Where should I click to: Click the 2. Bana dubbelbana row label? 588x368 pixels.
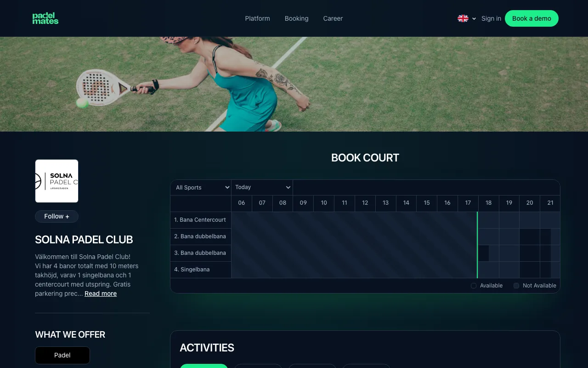pyautogui.click(x=201, y=236)
